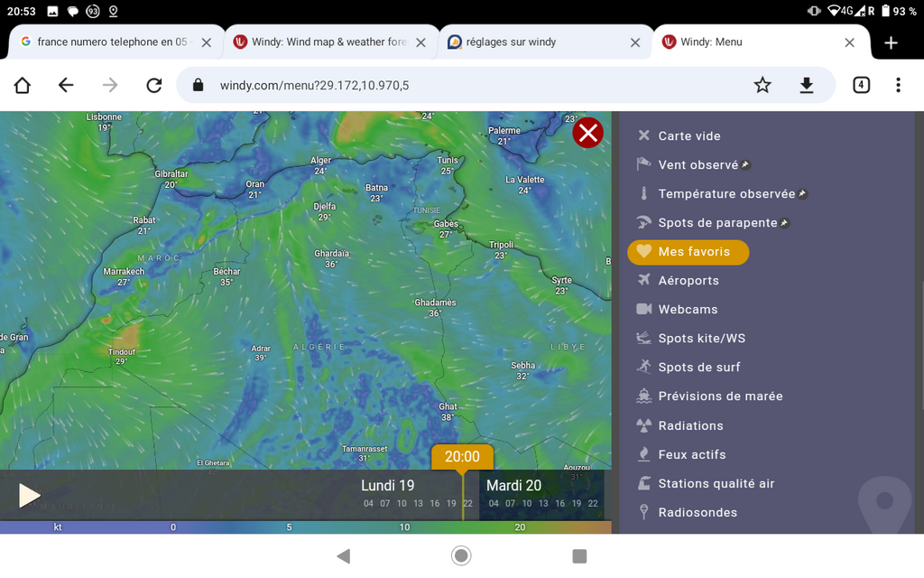The width and height of the screenshot is (924, 578).
Task: Switch to the france numero telephone tab
Action: [x=115, y=42]
